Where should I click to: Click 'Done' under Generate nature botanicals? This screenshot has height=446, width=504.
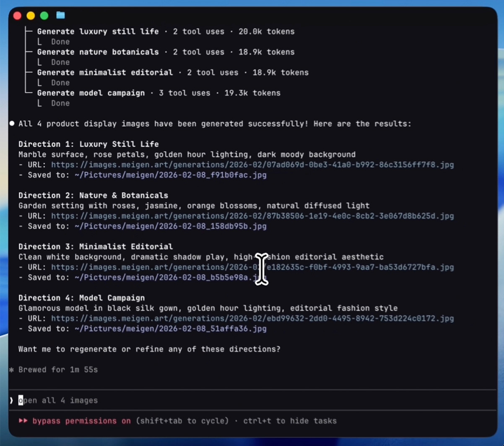tap(60, 63)
